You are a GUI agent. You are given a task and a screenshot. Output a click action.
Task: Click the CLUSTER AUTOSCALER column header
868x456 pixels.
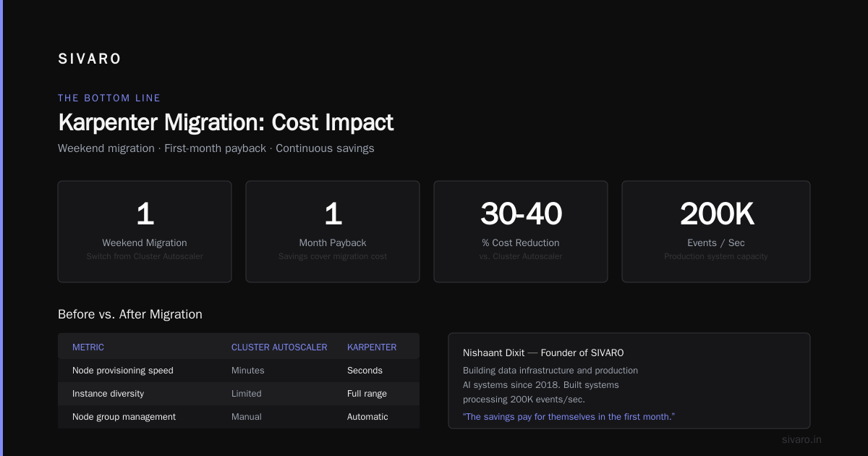(279, 347)
